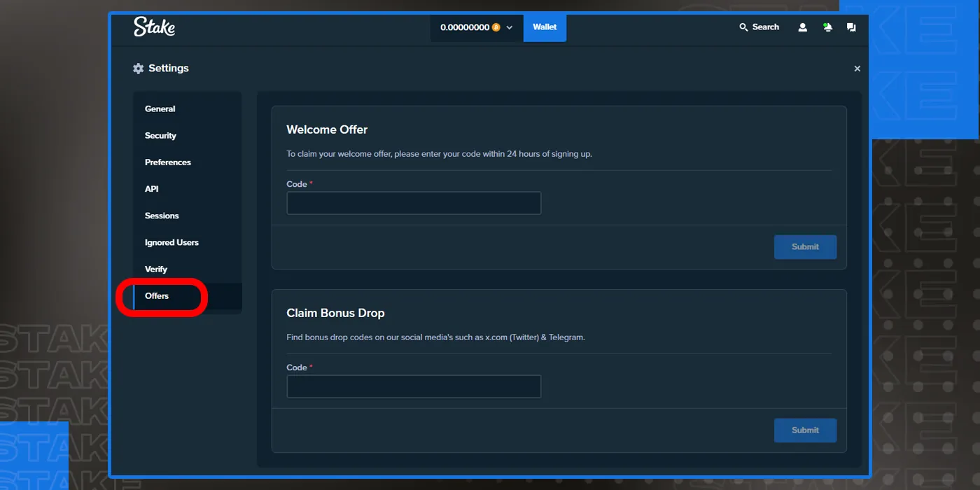Image resolution: width=980 pixels, height=490 pixels.
Task: Submit the Welcome Offer code
Action: [805, 247]
